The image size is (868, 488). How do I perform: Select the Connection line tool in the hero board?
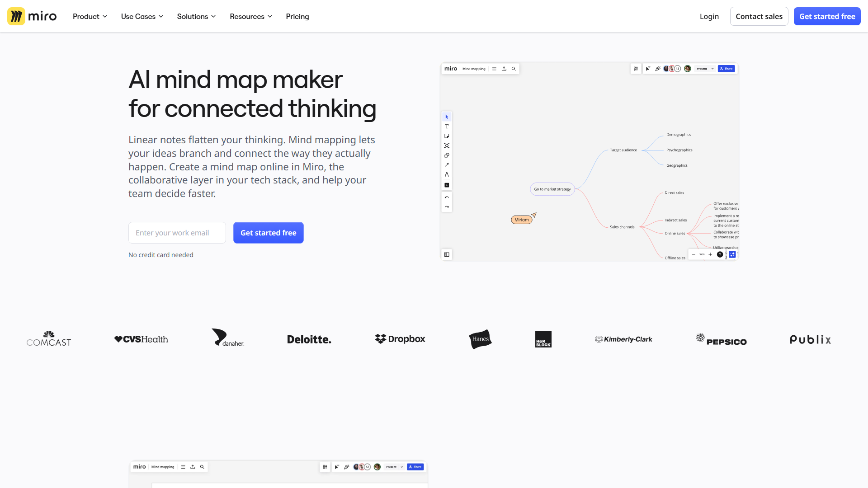coord(447,165)
